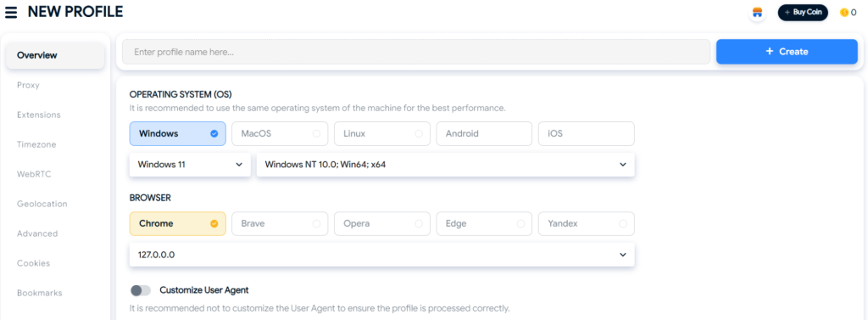Click the Customize User Agent label
This screenshot has width=868, height=320.
coord(204,290)
